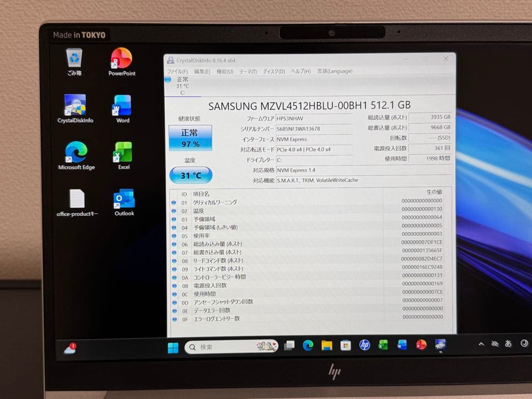Open the ファイル(F) menu
The image size is (532, 399).
click(x=177, y=71)
